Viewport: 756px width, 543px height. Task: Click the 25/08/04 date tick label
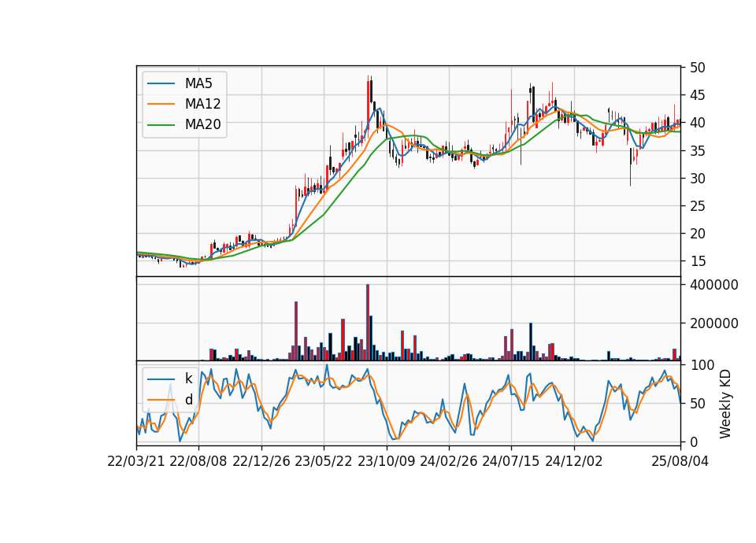(x=680, y=461)
